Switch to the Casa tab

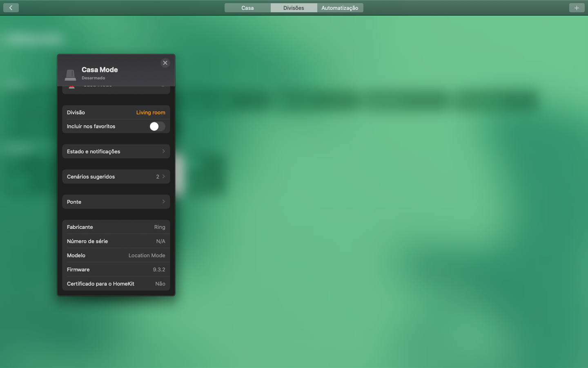pos(247,8)
